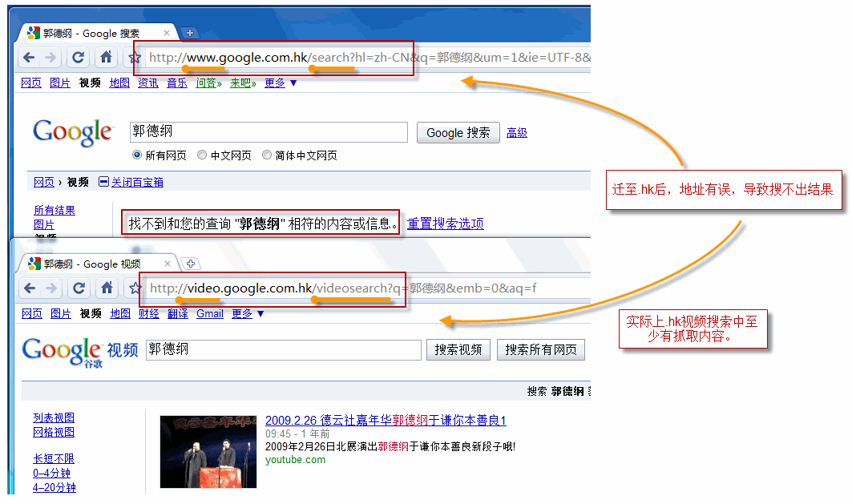Collapse the toolbox via 关闭百宝箱

(138, 183)
